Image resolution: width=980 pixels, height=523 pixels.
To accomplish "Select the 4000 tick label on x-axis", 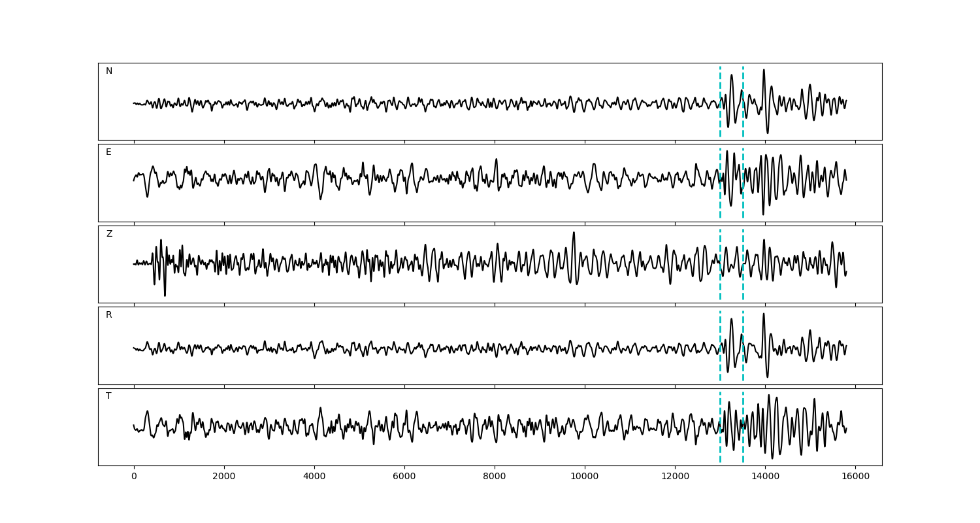I will click(314, 477).
